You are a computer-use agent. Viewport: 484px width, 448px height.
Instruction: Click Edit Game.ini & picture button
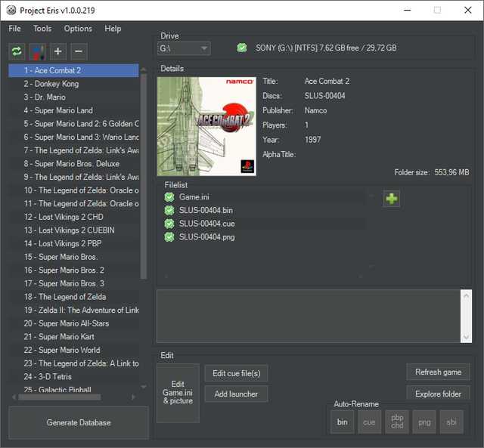point(178,393)
